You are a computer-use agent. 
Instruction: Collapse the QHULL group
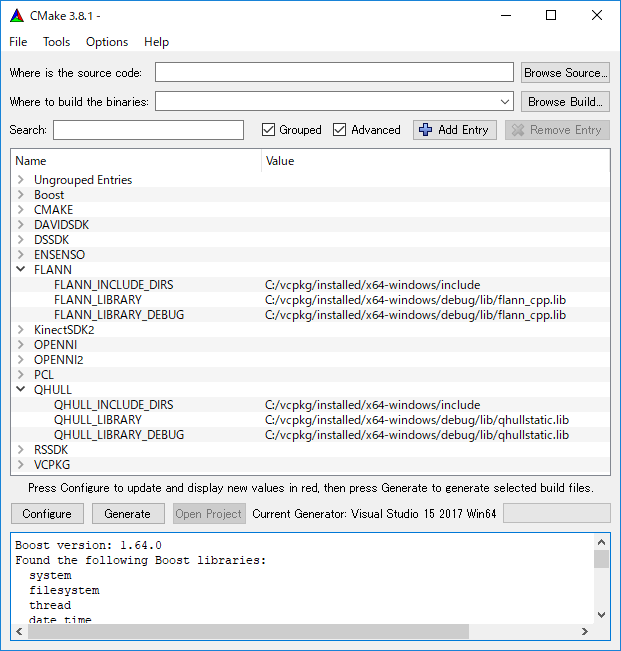click(x=20, y=389)
